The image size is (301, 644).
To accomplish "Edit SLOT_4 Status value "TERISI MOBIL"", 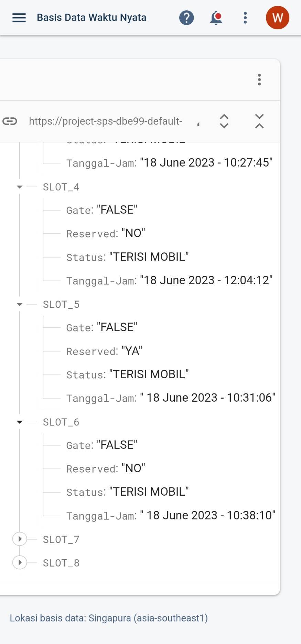I will tap(149, 257).
